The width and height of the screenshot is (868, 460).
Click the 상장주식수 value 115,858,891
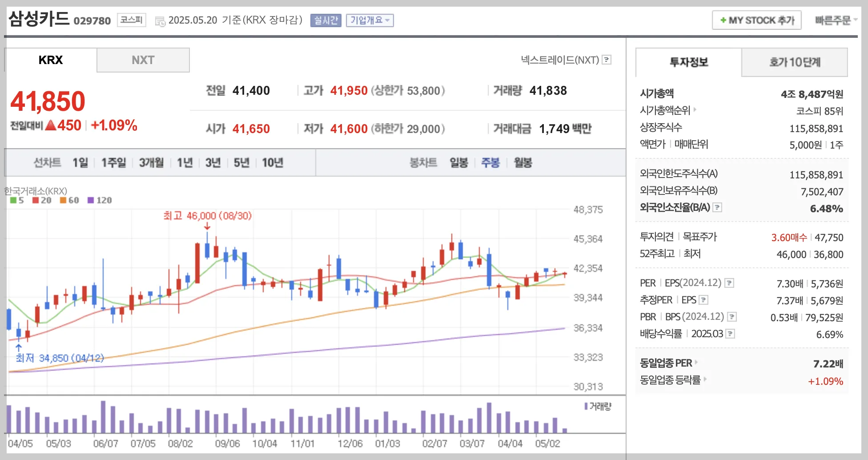pos(816,129)
